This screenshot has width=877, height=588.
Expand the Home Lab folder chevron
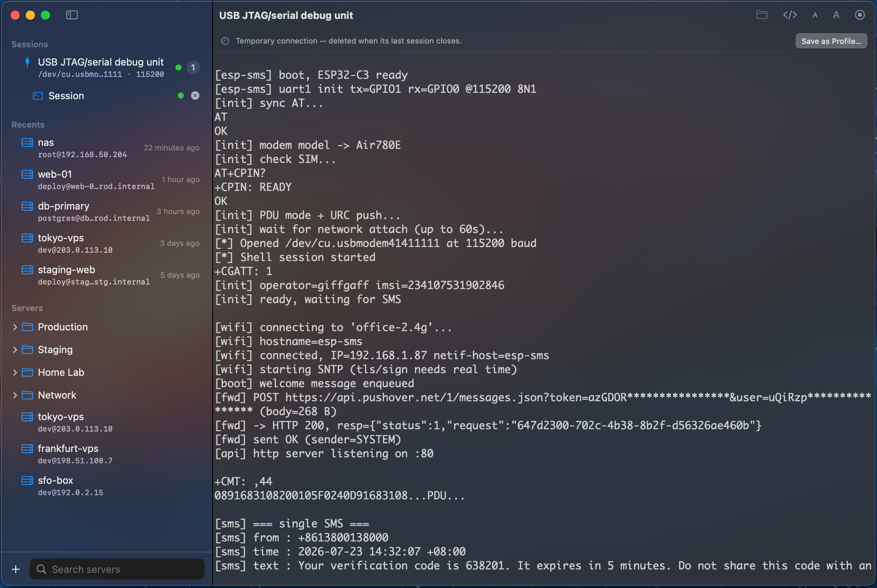[15, 372]
